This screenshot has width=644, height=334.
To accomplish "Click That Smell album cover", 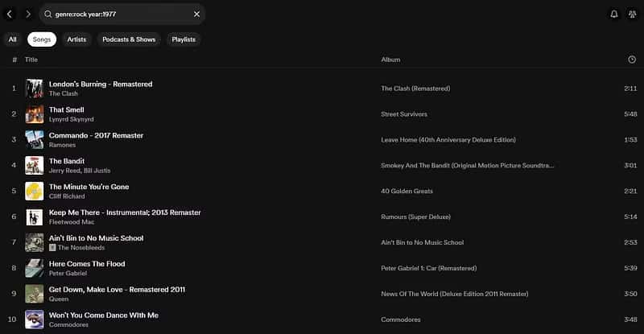I will 34,114.
